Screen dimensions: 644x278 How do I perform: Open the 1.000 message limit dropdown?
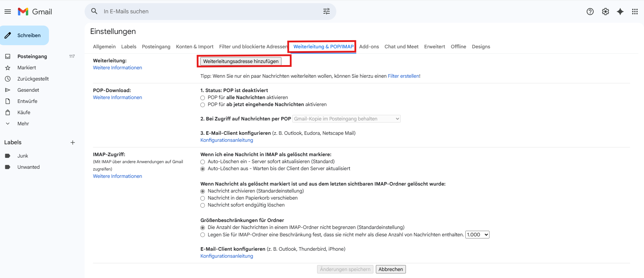click(477, 235)
